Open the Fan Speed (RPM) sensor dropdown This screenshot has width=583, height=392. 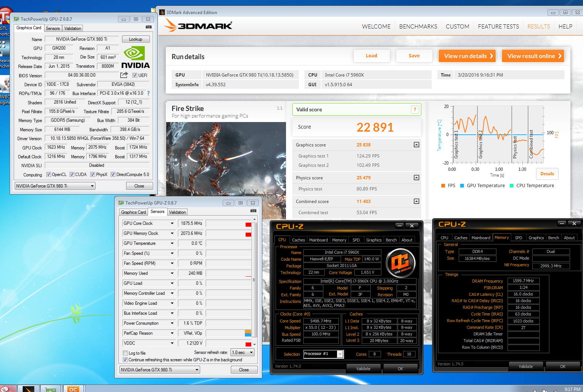[x=172, y=263]
